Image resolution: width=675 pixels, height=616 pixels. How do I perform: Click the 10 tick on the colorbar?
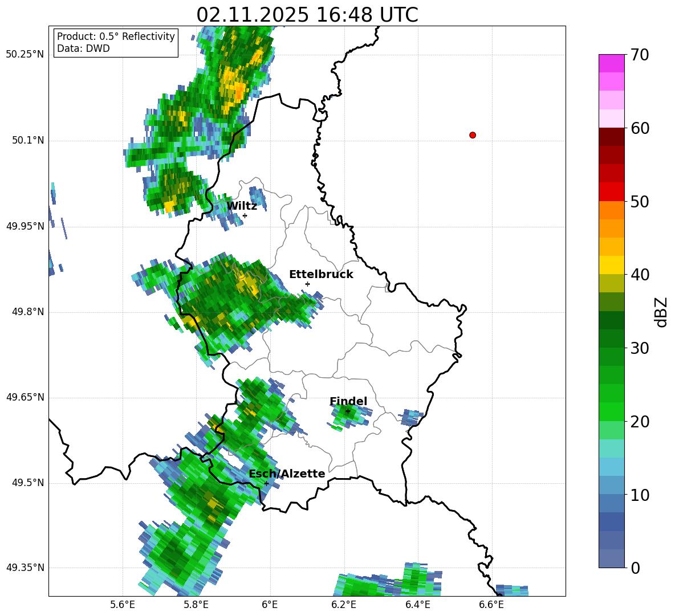(x=640, y=495)
